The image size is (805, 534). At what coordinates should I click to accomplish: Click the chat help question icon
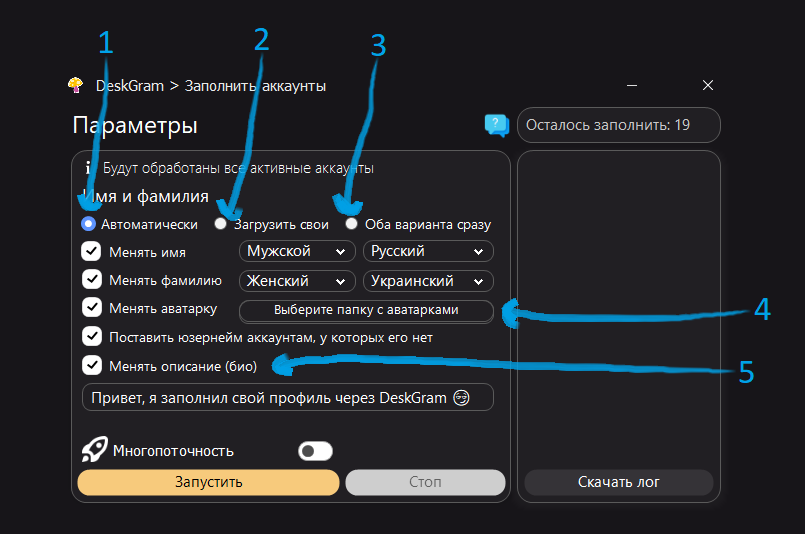tap(497, 125)
